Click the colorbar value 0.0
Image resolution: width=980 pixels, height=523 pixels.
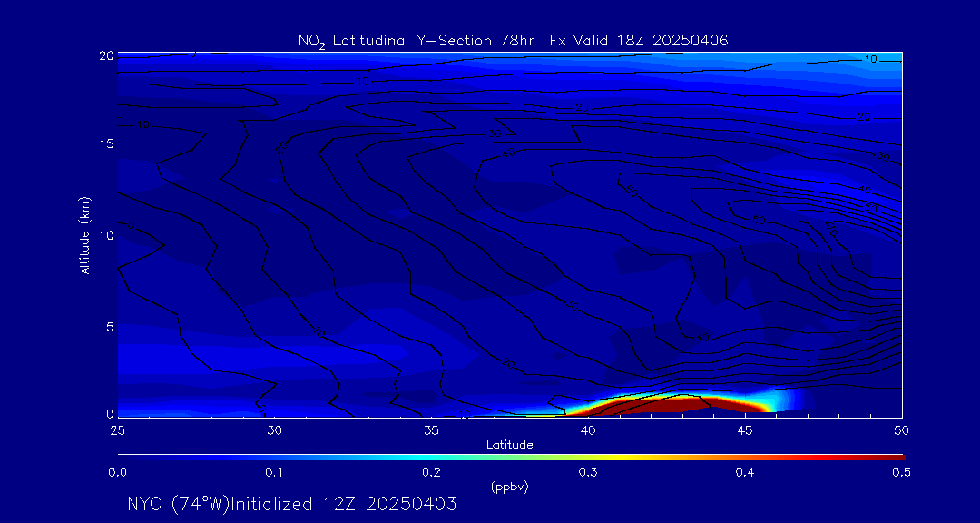117,472
